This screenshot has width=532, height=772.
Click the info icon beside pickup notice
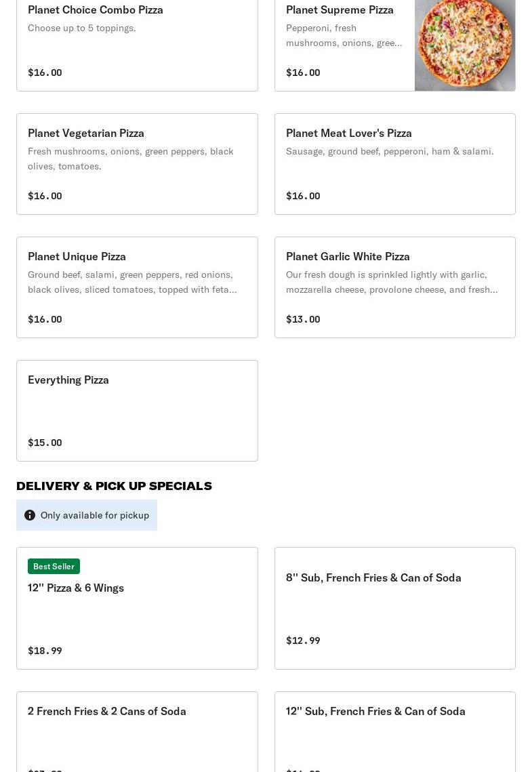click(30, 515)
